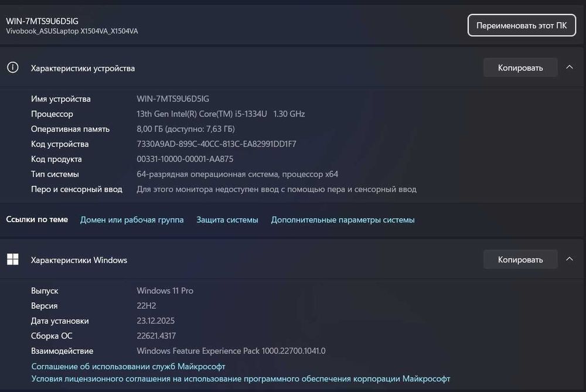Screen dimensions: 586x392
Task: Click the Версия label
Action: [44, 306]
